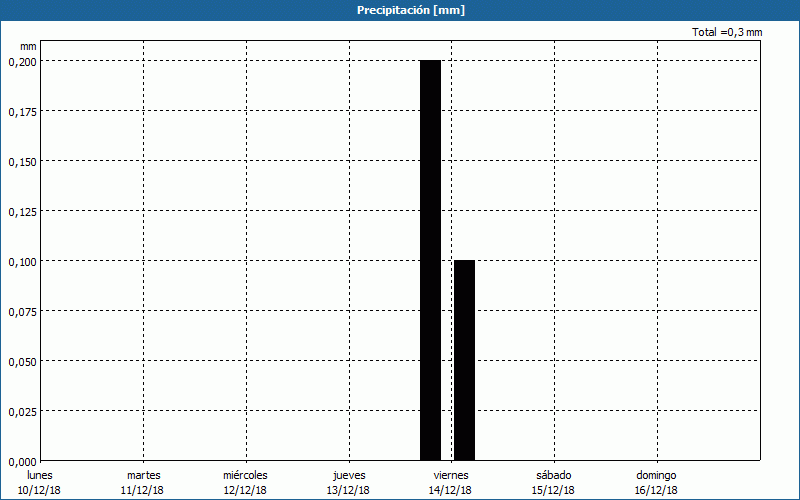The height and width of the screenshot is (500, 800).
Task: Select the shorter 0,100 mm precipitation bar
Action: 464,360
